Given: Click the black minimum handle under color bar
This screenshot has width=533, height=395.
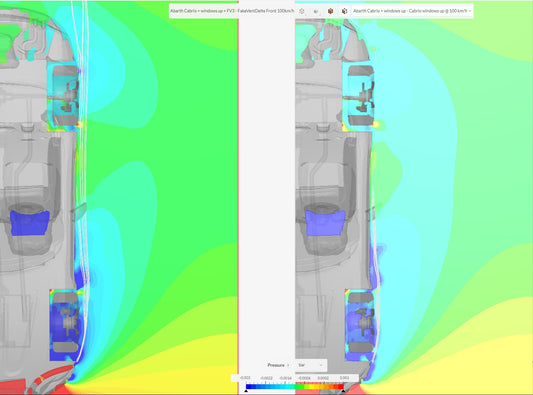Looking at the screenshot, I should [246, 391].
